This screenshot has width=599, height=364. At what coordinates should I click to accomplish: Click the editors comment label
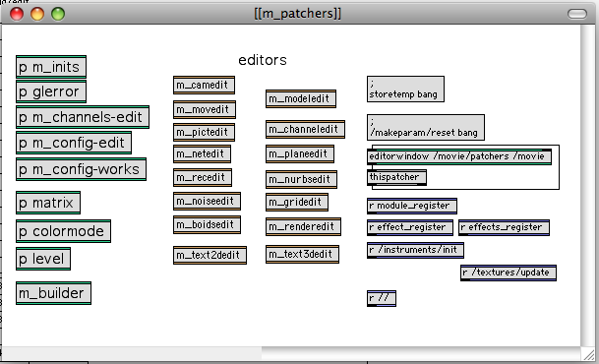tap(263, 60)
